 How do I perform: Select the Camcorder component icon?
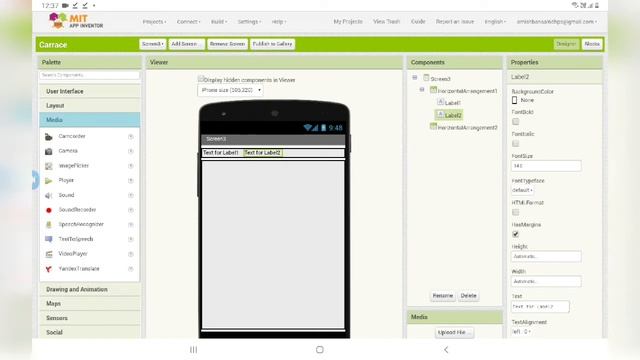coord(49,136)
